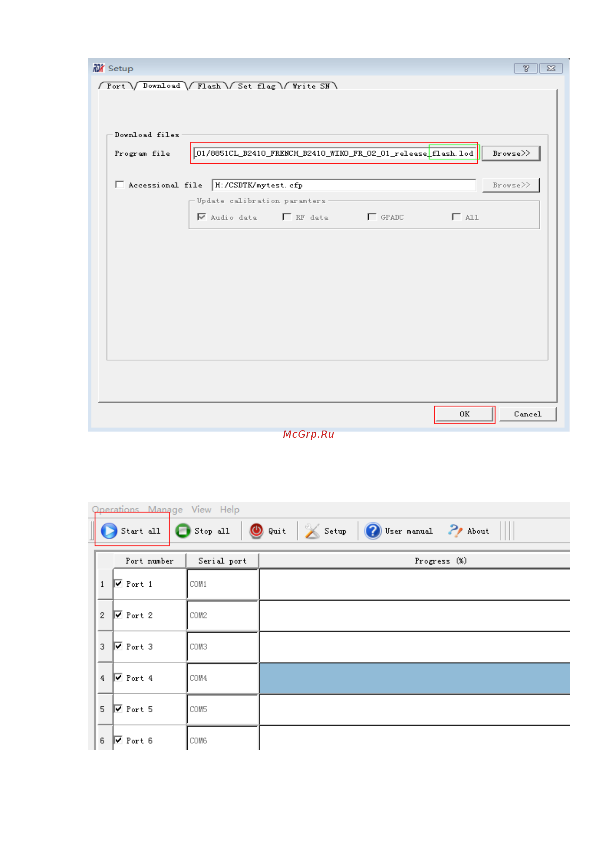Enable the Accessional file checkbox

tap(120, 184)
